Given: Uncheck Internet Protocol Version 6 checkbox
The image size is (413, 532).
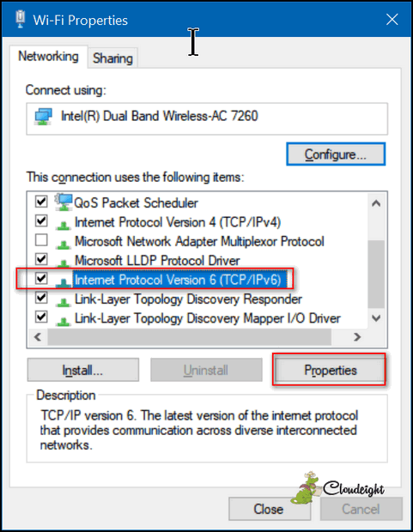Looking at the screenshot, I should [41, 279].
